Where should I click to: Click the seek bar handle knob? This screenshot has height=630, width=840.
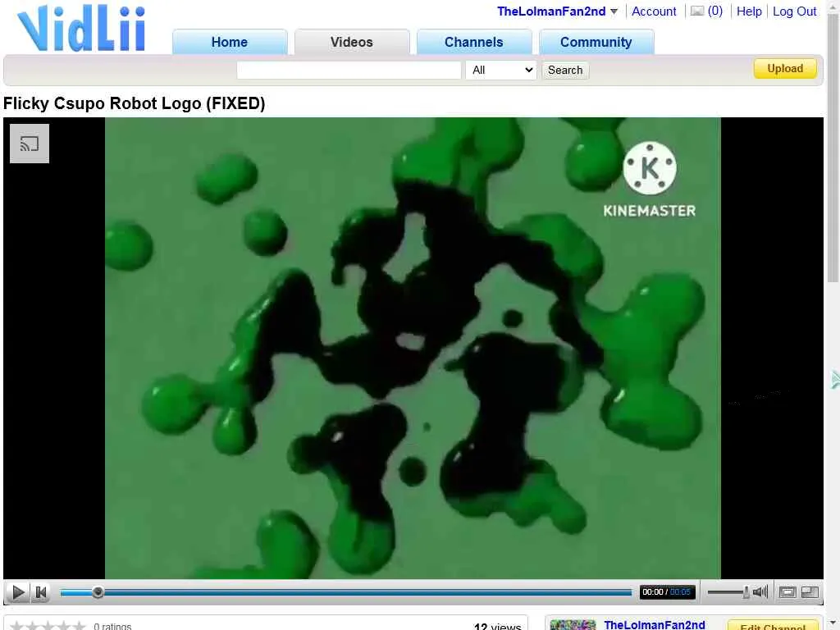pyautogui.click(x=98, y=592)
